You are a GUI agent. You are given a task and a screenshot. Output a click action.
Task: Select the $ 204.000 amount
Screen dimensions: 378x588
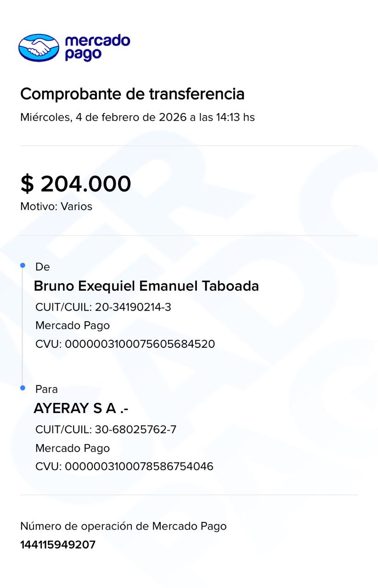tap(76, 184)
